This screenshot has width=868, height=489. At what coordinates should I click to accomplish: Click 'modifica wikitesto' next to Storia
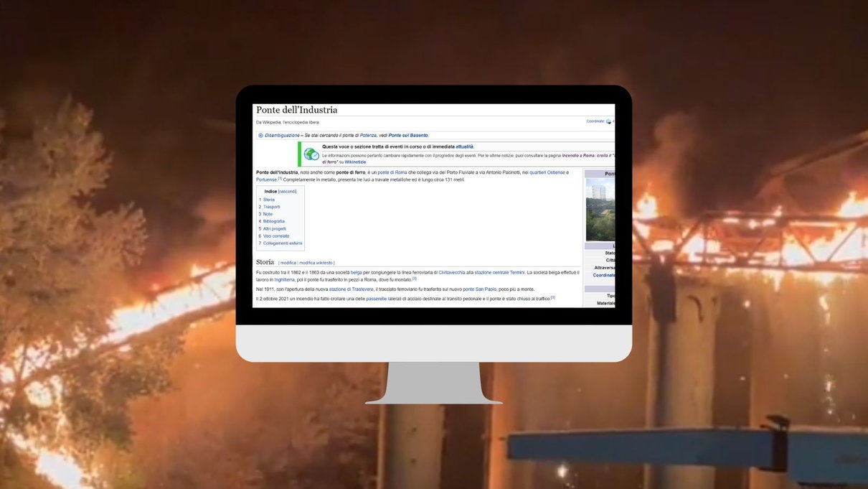(x=316, y=263)
